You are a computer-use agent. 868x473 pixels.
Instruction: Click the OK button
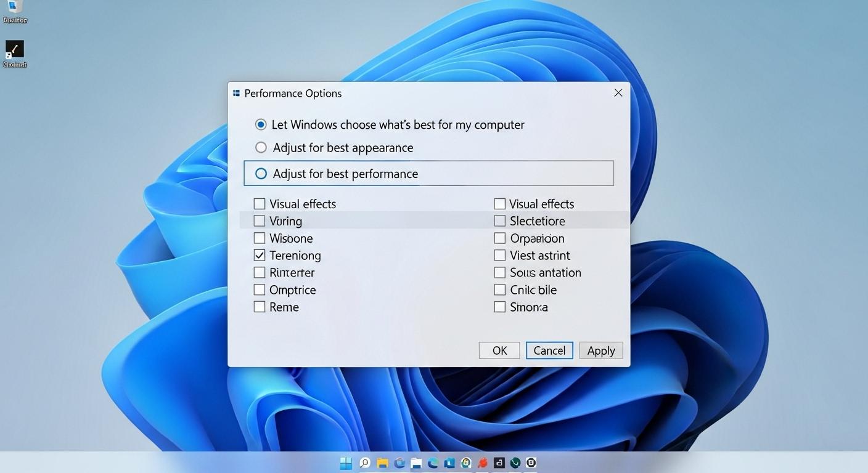499,350
